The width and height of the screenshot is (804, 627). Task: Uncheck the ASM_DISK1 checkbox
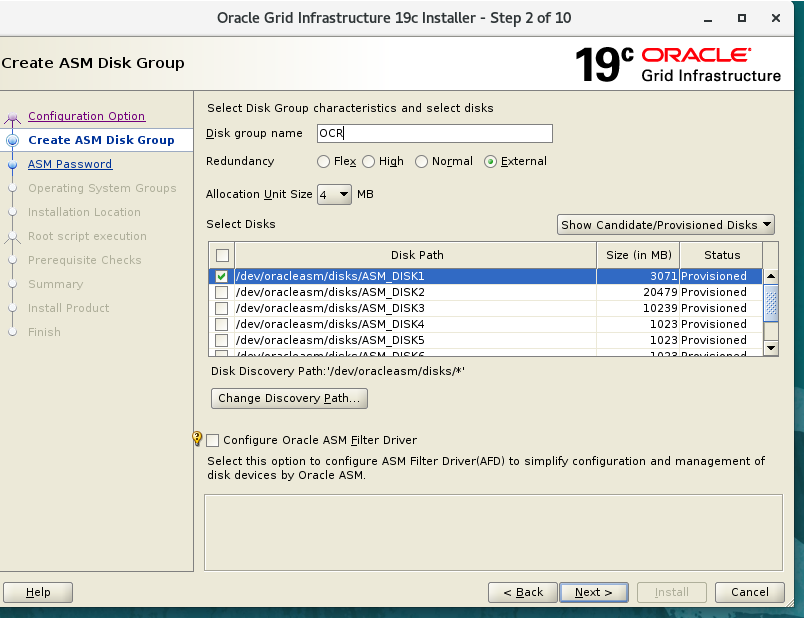(x=221, y=276)
